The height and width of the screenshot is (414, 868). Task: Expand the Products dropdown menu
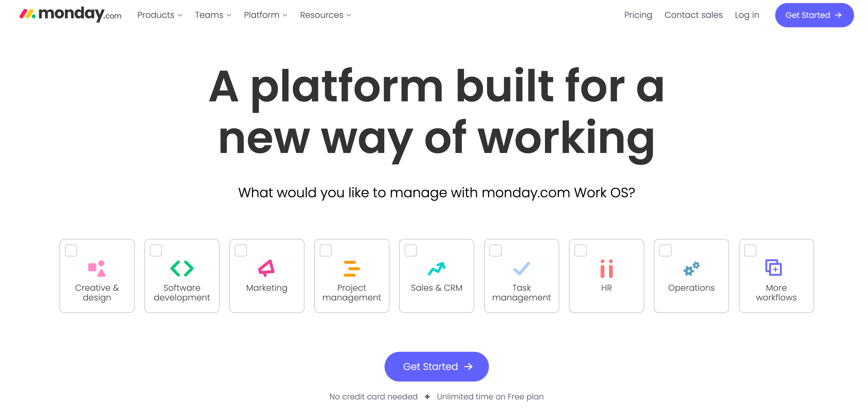point(160,15)
